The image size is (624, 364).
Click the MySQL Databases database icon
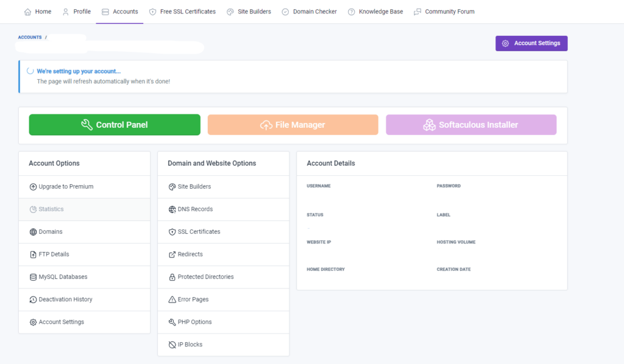[x=33, y=277]
